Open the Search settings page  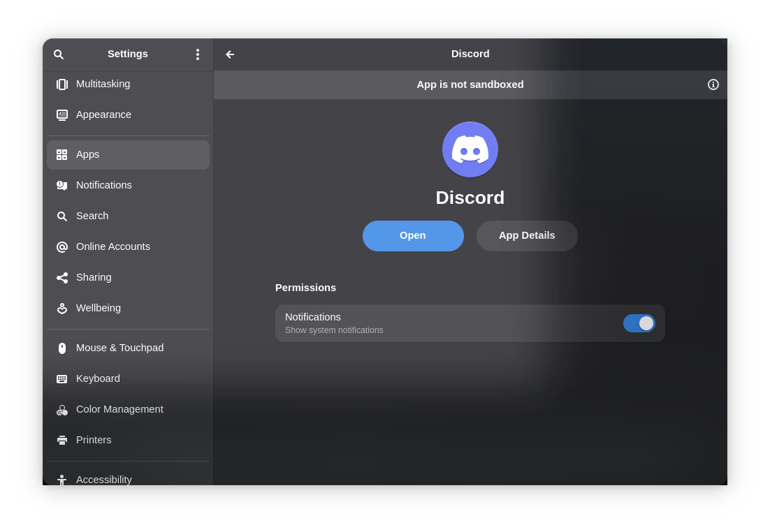click(x=128, y=216)
